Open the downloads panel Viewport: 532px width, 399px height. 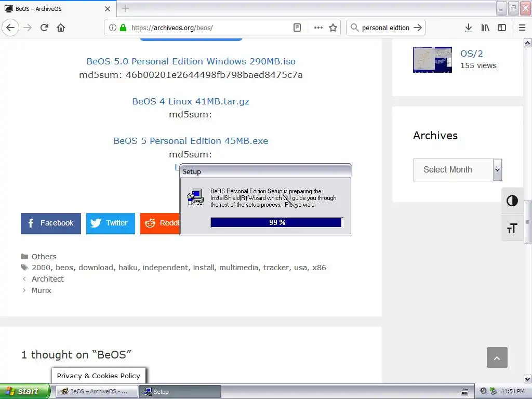[468, 28]
